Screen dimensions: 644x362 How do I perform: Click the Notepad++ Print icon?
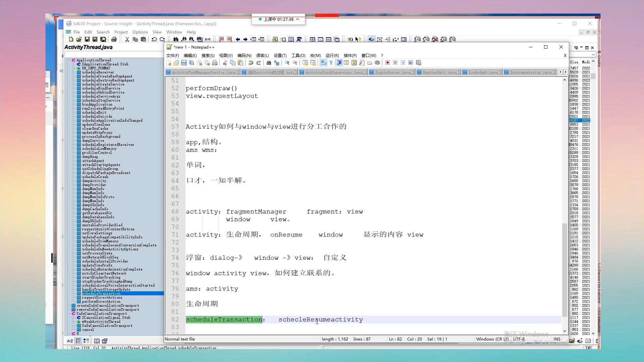[x=215, y=63]
